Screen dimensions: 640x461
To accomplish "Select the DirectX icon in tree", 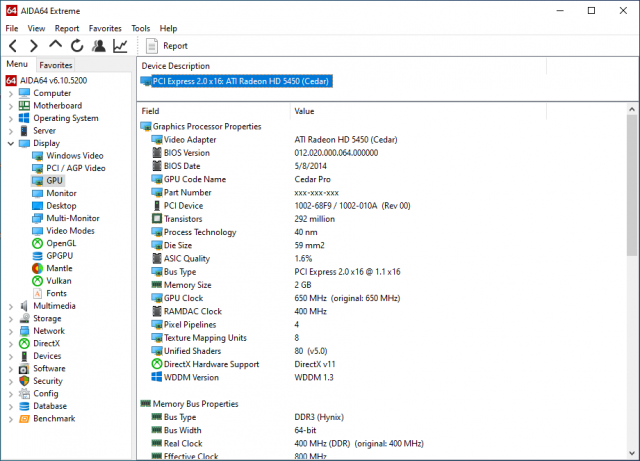I will tap(24, 343).
